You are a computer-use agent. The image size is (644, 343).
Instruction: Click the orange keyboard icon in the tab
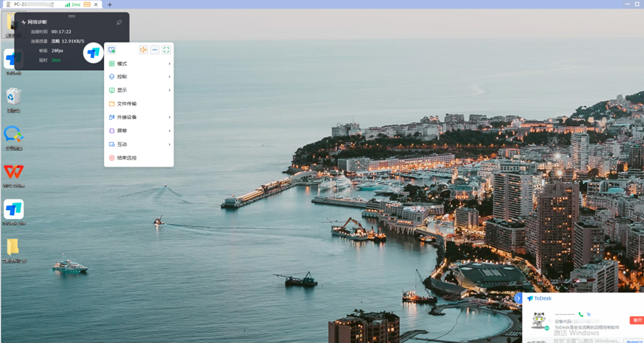coord(87,4)
